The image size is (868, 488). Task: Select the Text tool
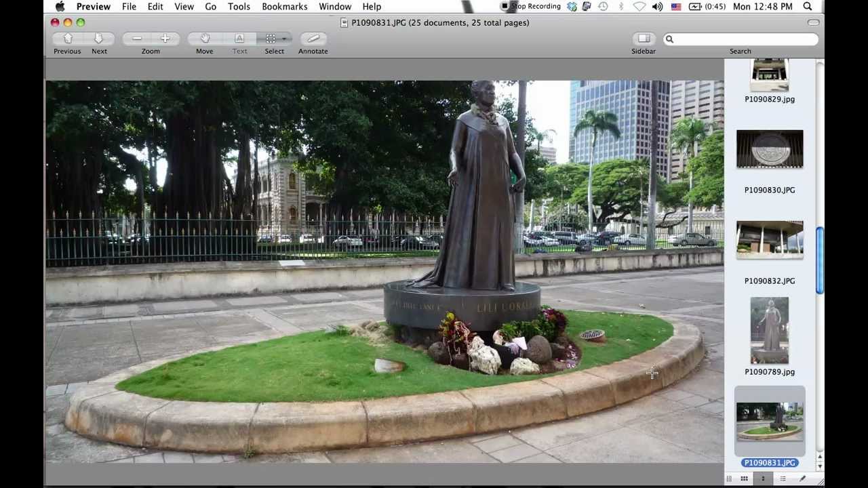239,39
